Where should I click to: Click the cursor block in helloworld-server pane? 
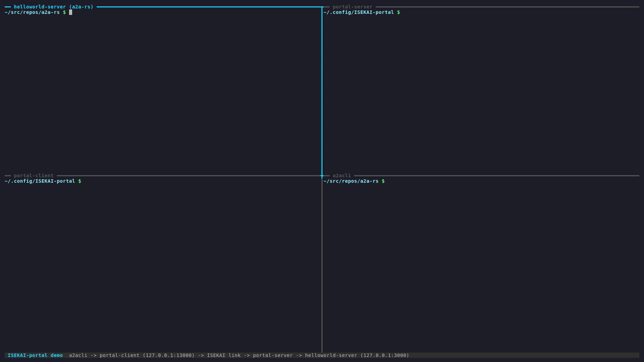(x=71, y=12)
